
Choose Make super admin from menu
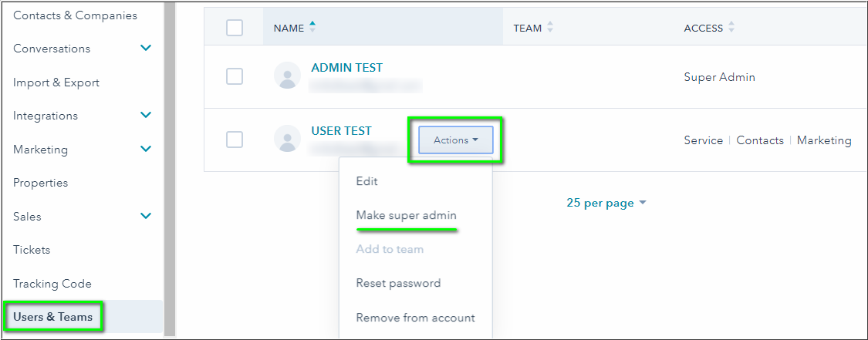[x=406, y=215]
